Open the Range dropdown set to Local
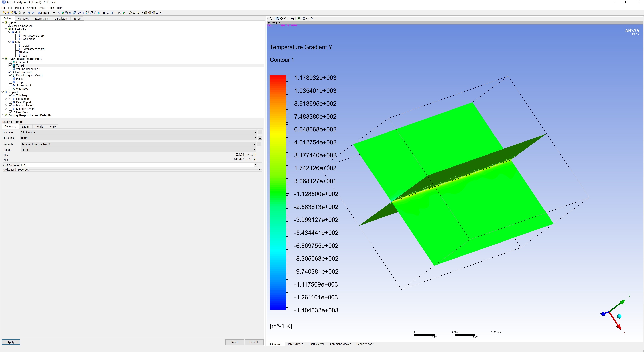 [x=138, y=150]
